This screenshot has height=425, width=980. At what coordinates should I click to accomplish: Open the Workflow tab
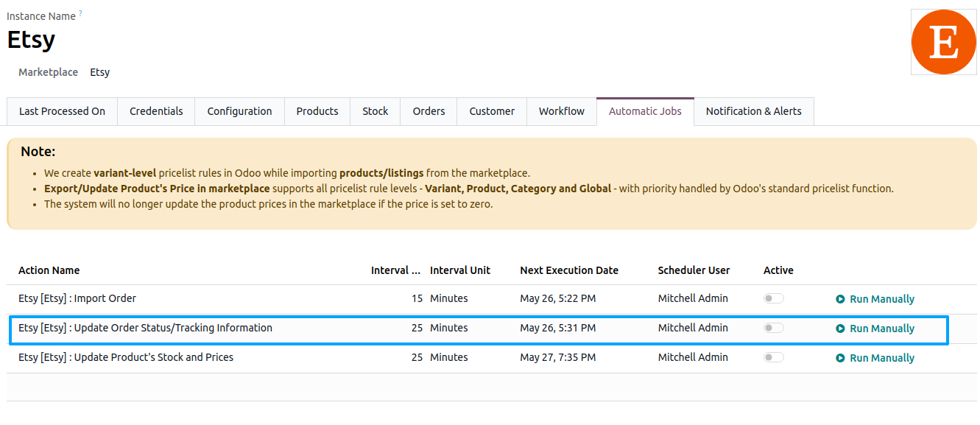(562, 111)
